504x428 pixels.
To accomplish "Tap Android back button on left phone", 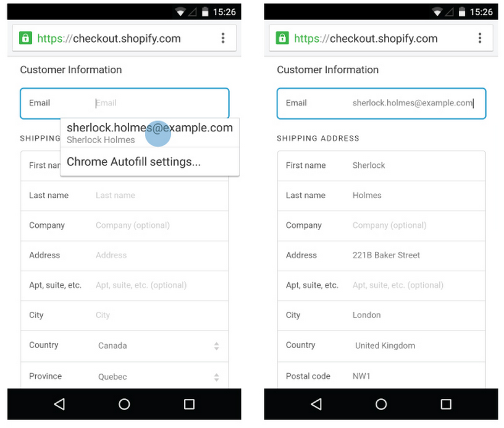I will coord(59,404).
